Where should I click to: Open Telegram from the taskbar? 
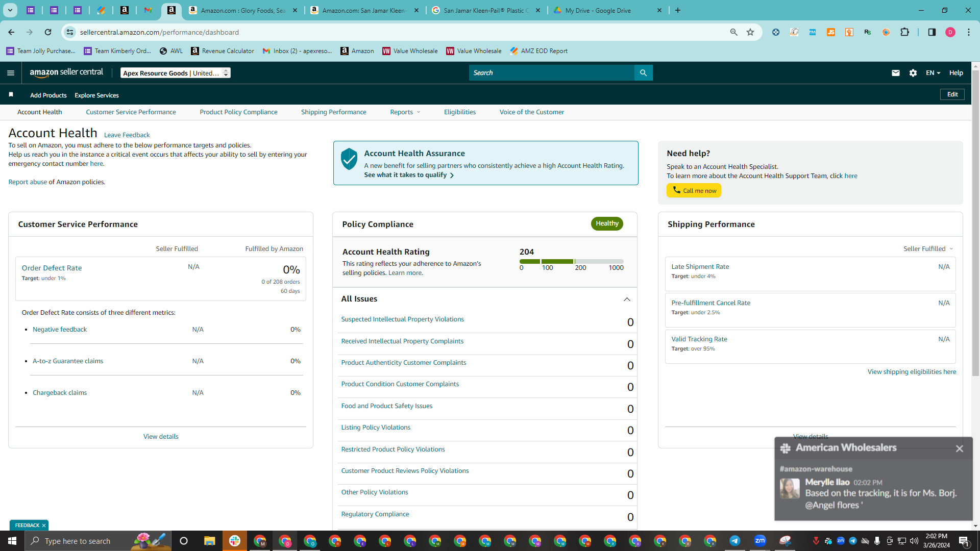[x=735, y=541]
